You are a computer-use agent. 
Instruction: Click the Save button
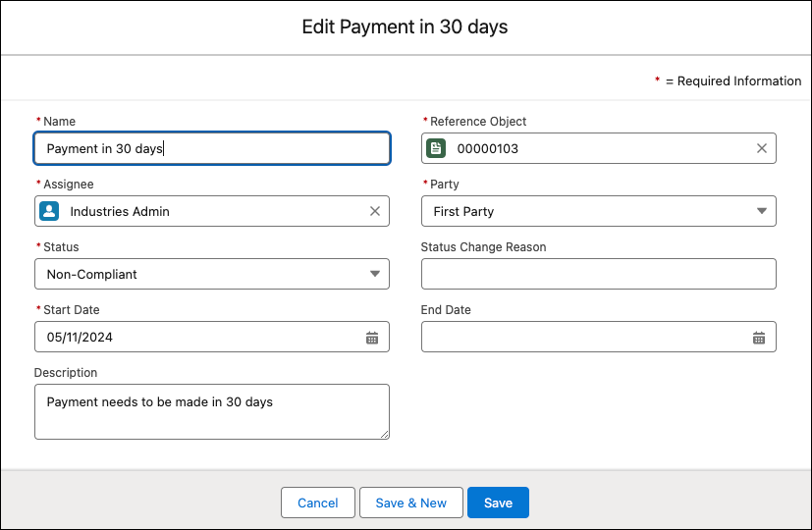pos(498,503)
